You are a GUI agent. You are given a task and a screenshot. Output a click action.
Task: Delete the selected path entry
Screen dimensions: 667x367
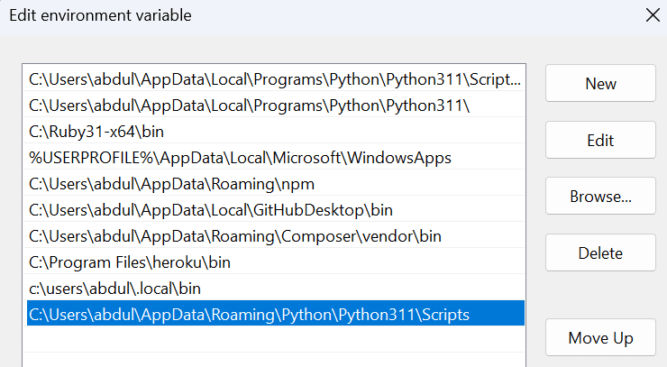[600, 253]
